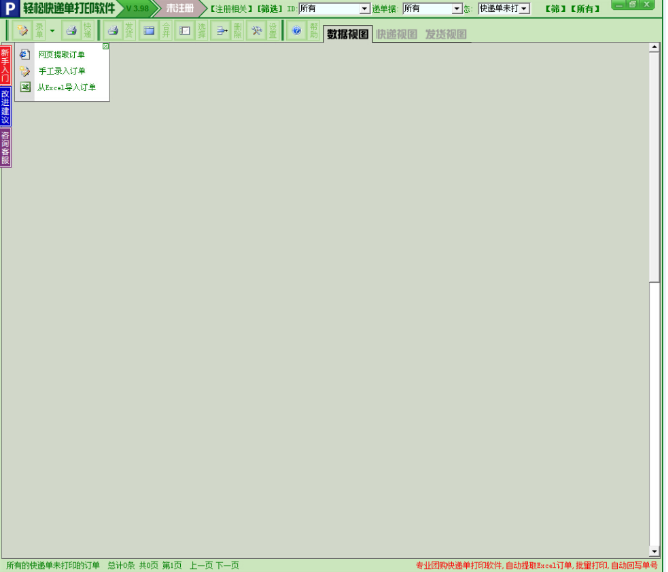Screen dimensions: 668x572
Task: Close the application window
Action: pyautogui.click(x=647, y=5)
